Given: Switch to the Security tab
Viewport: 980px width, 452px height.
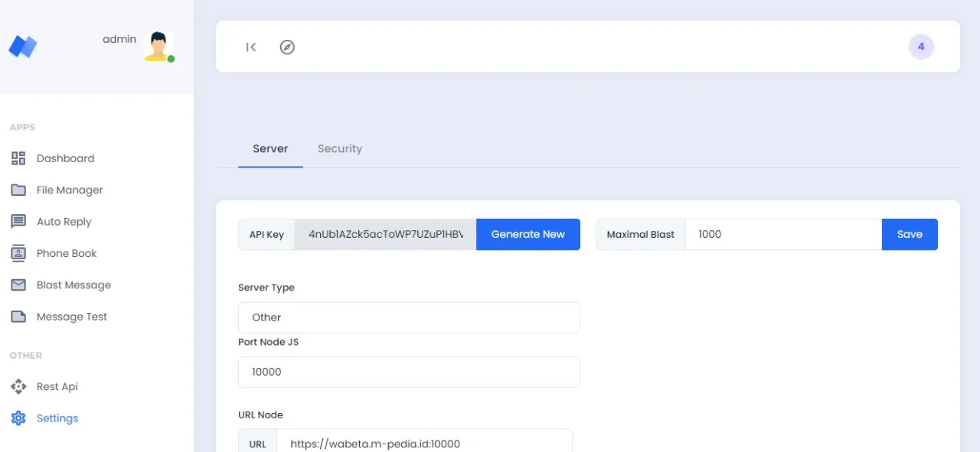Looking at the screenshot, I should 340,148.
